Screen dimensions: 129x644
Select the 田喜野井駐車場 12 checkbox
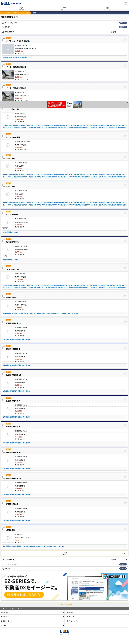pos(4,322)
